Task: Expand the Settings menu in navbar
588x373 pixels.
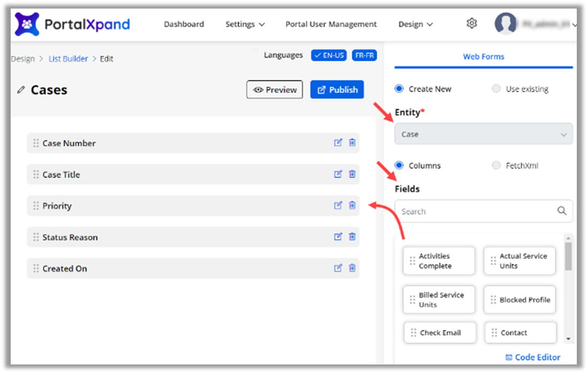Action: 245,24
